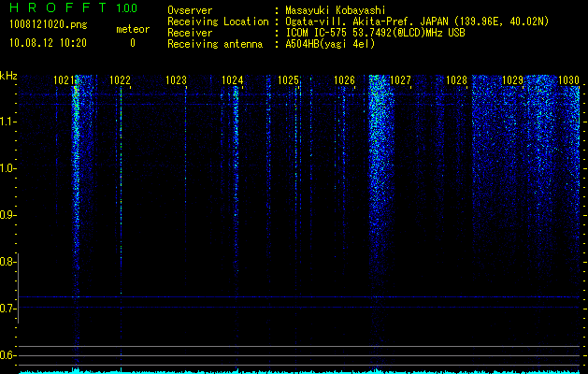The width and height of the screenshot is (588, 374).
Task: Click the 1021 time marker
Action: (x=65, y=80)
